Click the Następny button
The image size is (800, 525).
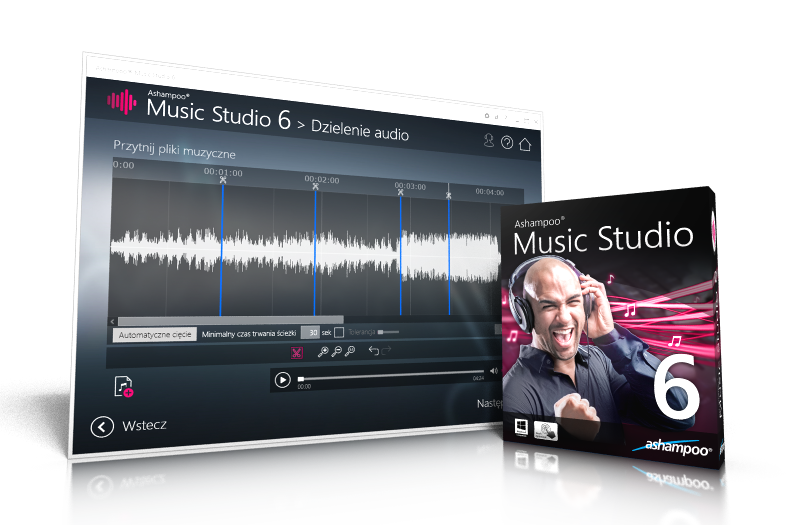(x=488, y=405)
